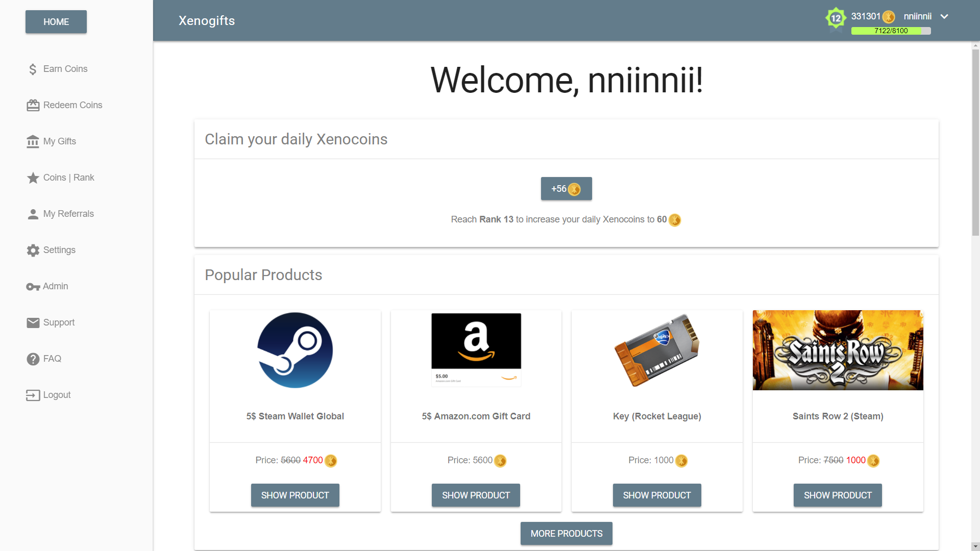Show product for 5$ Steam Wallet Global
The image size is (980, 551).
[295, 495]
